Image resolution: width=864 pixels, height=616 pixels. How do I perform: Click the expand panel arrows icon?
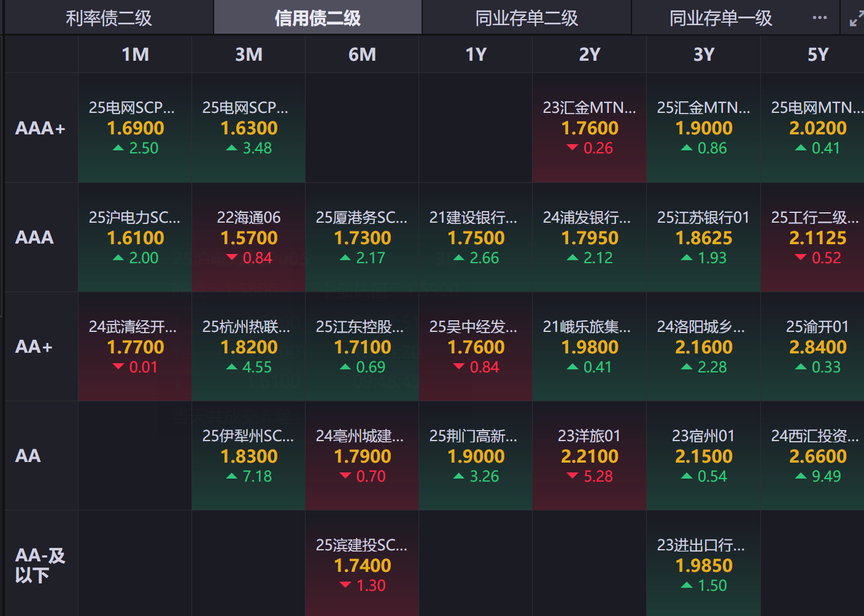855,19
